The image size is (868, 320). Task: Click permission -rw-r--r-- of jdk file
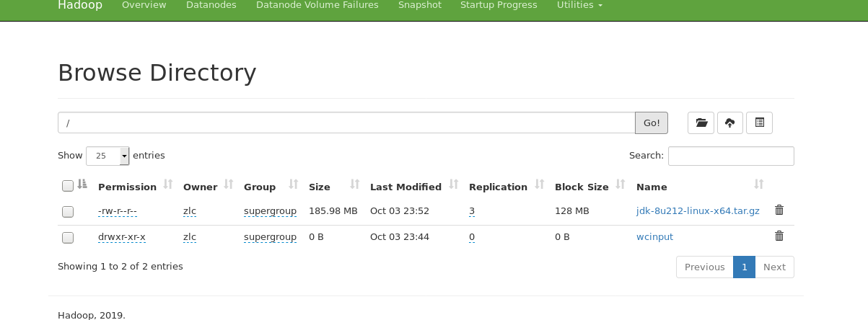[117, 211]
